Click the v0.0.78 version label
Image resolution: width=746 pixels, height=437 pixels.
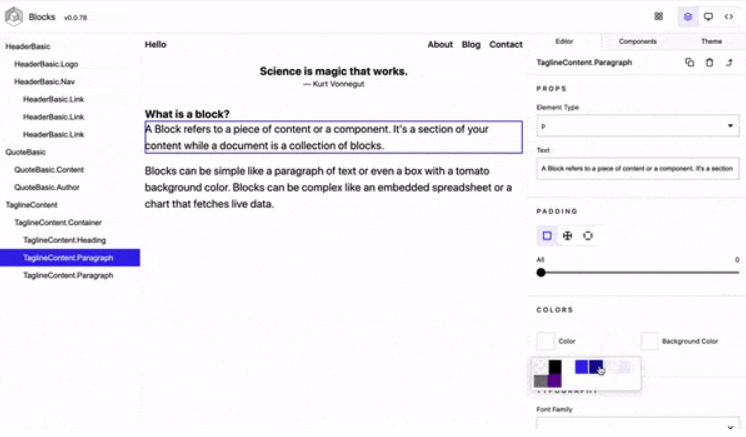[75, 18]
